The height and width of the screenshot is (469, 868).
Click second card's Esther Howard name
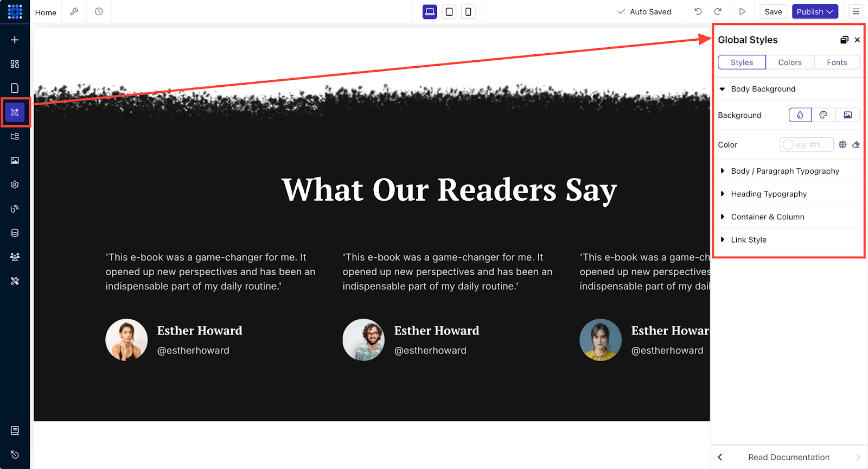437,331
